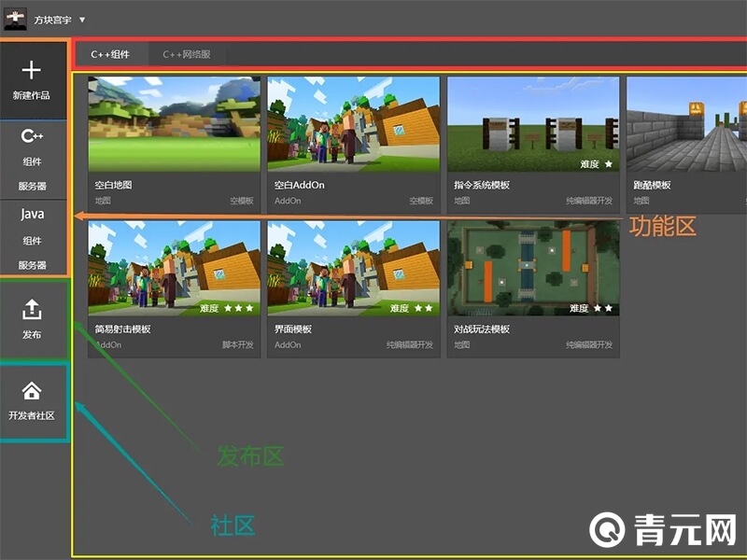Image resolution: width=747 pixels, height=560 pixels.
Task: Click the 新建作品 label
Action: (x=32, y=96)
